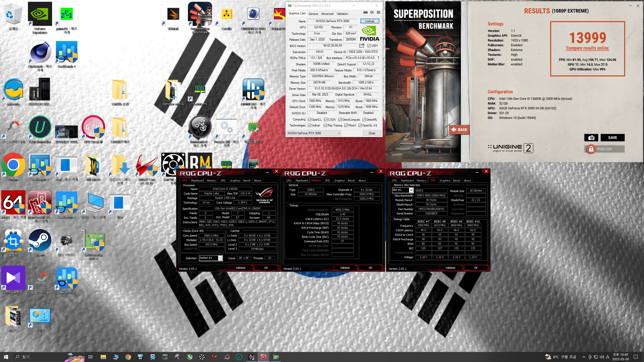Toggle CUDA checkbox in GPU-Z
This screenshot has width=644, height=362.
pos(326,120)
